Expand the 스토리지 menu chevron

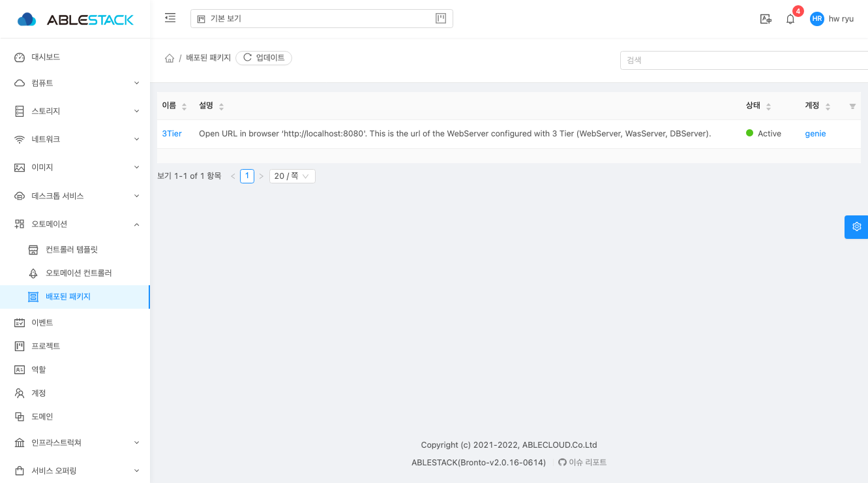tap(137, 112)
